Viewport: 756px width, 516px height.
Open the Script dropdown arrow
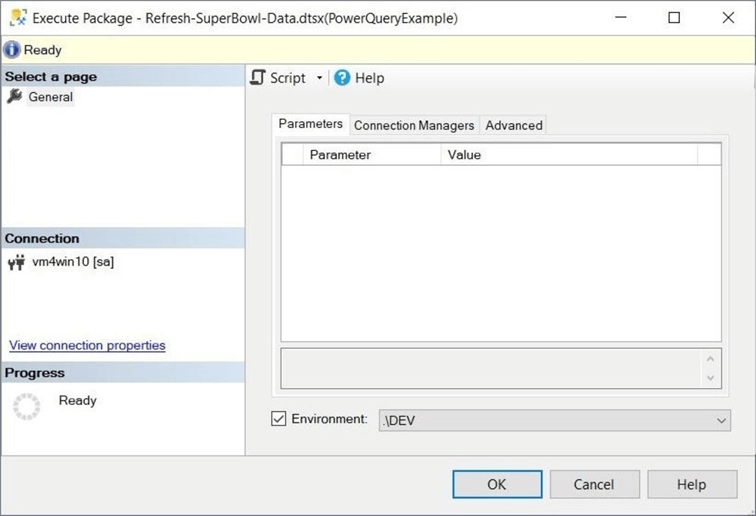click(x=319, y=78)
